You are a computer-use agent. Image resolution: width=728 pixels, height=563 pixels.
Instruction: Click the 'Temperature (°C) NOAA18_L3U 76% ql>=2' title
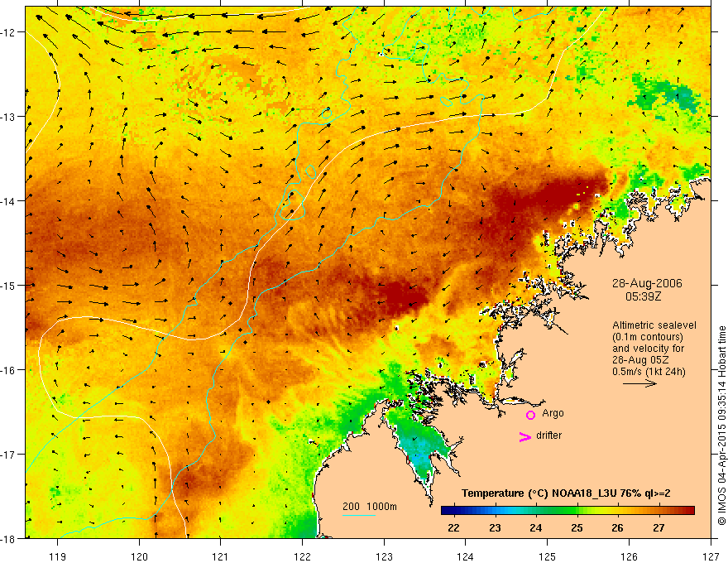566,493
